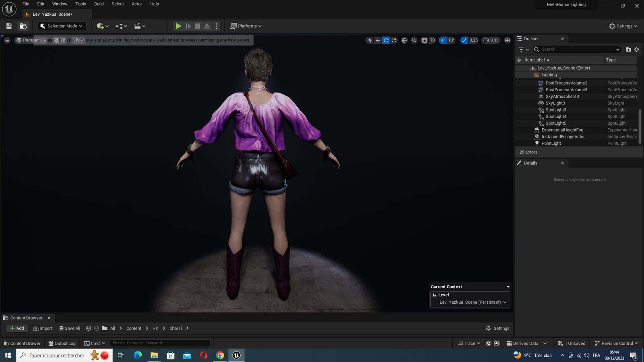The width and height of the screenshot is (644, 362).
Task: Toggle Outliner visibility eye column header
Action: 519,60
